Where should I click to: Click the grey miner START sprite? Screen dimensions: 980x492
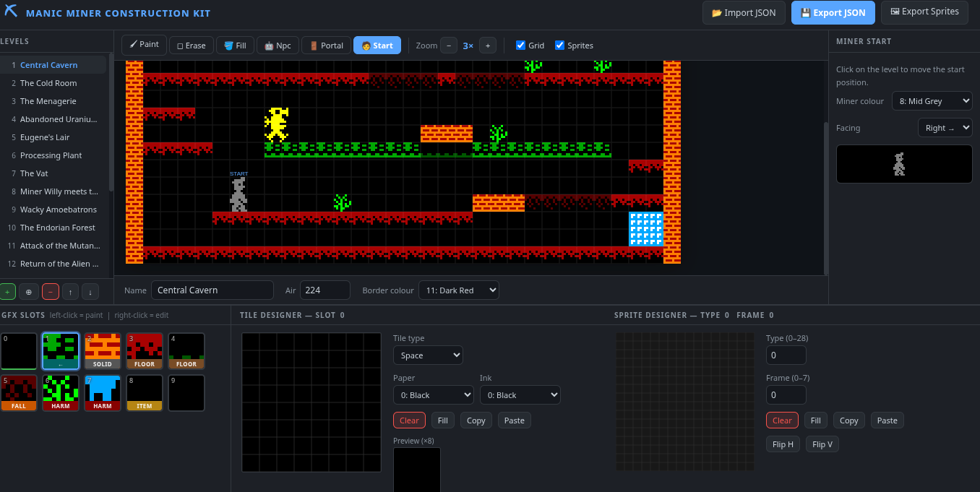click(x=238, y=194)
